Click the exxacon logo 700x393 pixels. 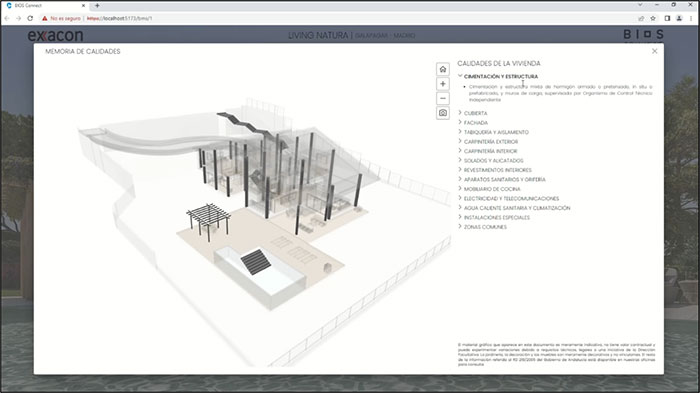[x=55, y=35]
